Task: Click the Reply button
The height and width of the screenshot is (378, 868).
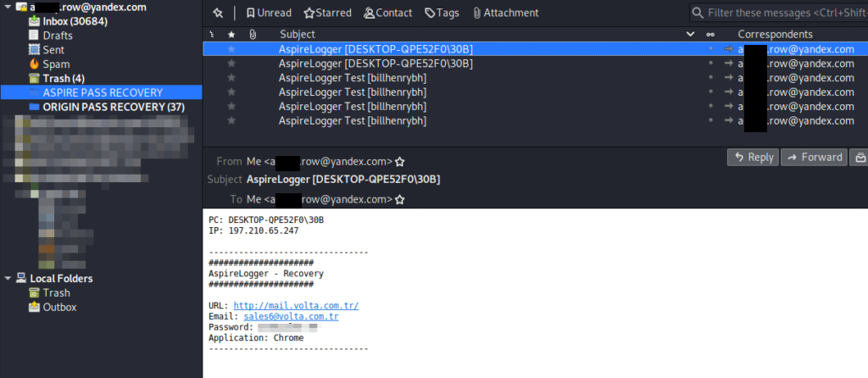Action: (753, 158)
